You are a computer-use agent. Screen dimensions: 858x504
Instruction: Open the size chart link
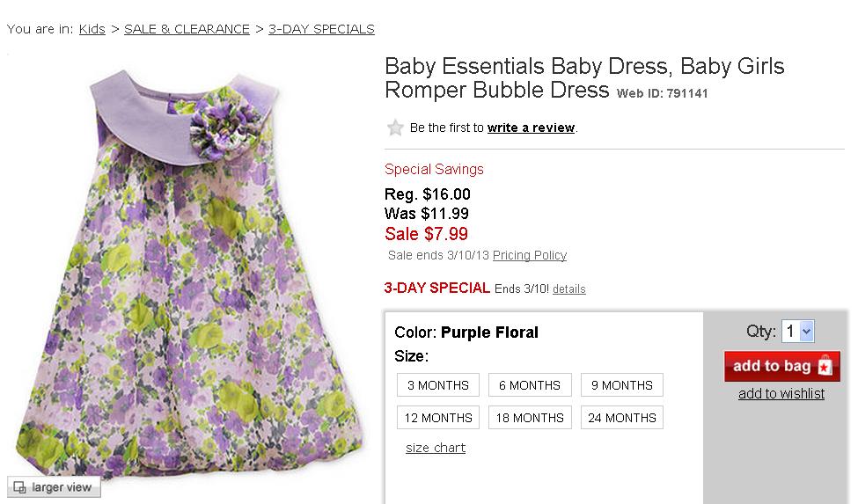point(436,448)
